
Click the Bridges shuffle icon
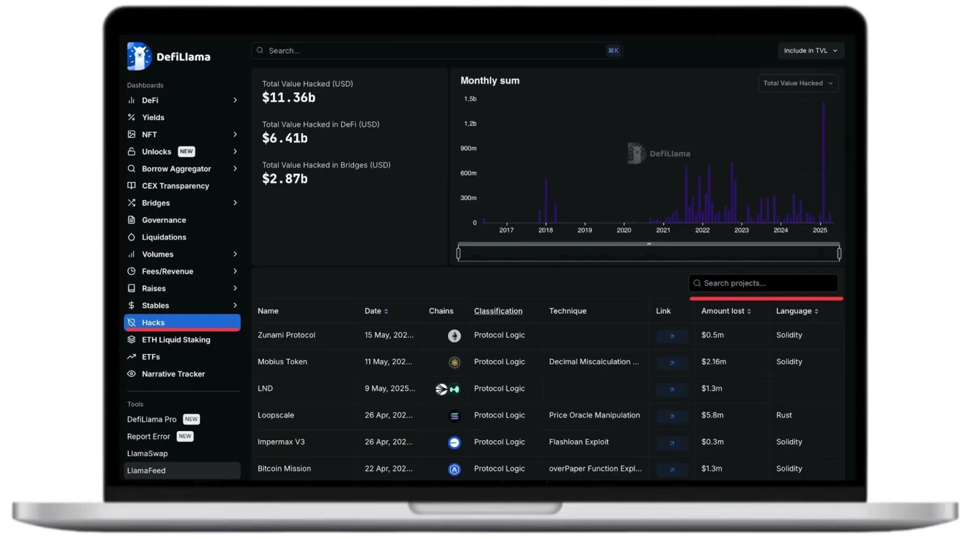pyautogui.click(x=131, y=203)
